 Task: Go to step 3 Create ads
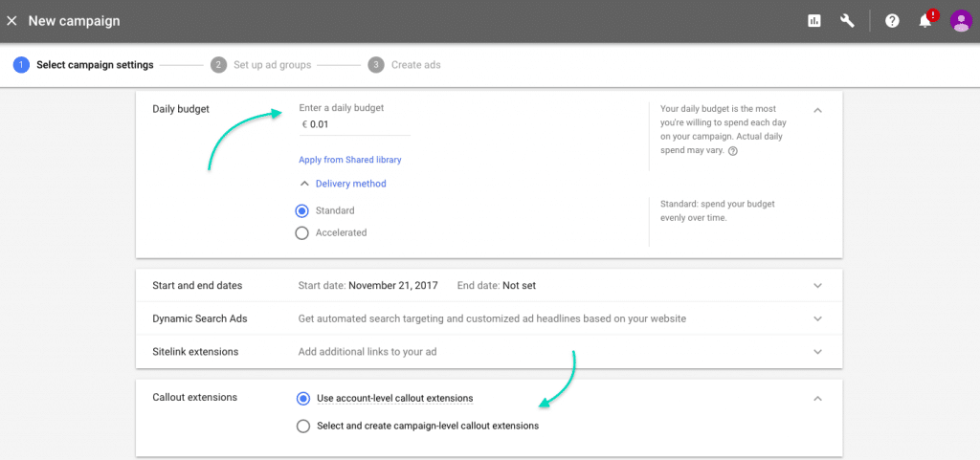405,65
